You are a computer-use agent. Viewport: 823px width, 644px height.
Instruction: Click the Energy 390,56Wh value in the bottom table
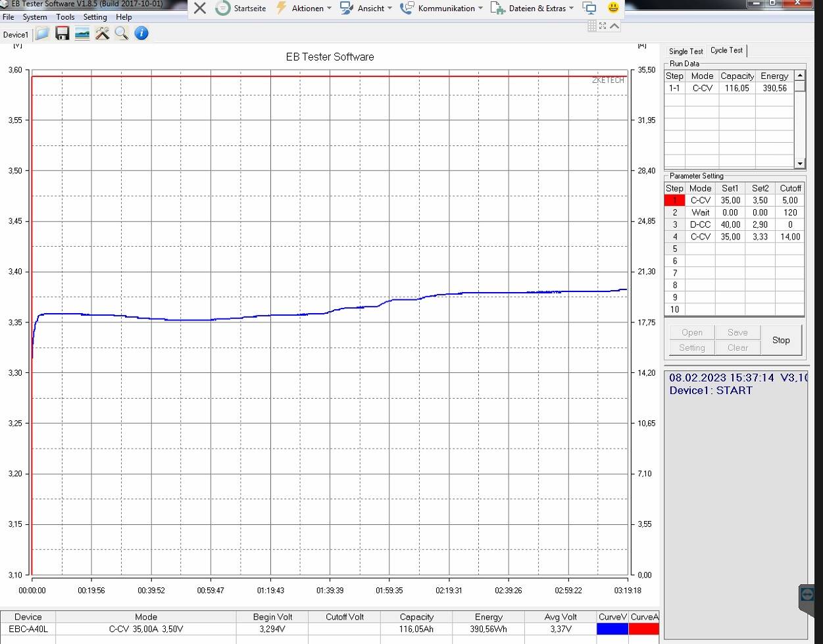click(x=488, y=629)
